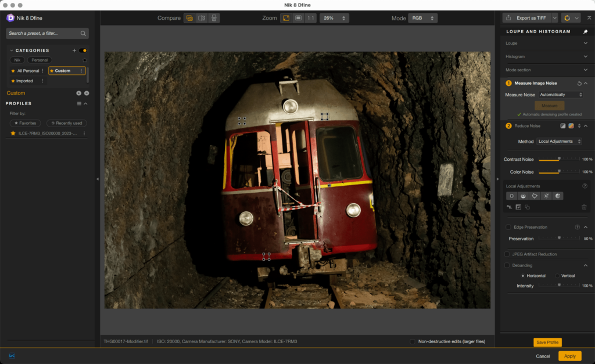Show luminance mask view in Reduce Noise
595x364 pixels.
tap(562, 126)
